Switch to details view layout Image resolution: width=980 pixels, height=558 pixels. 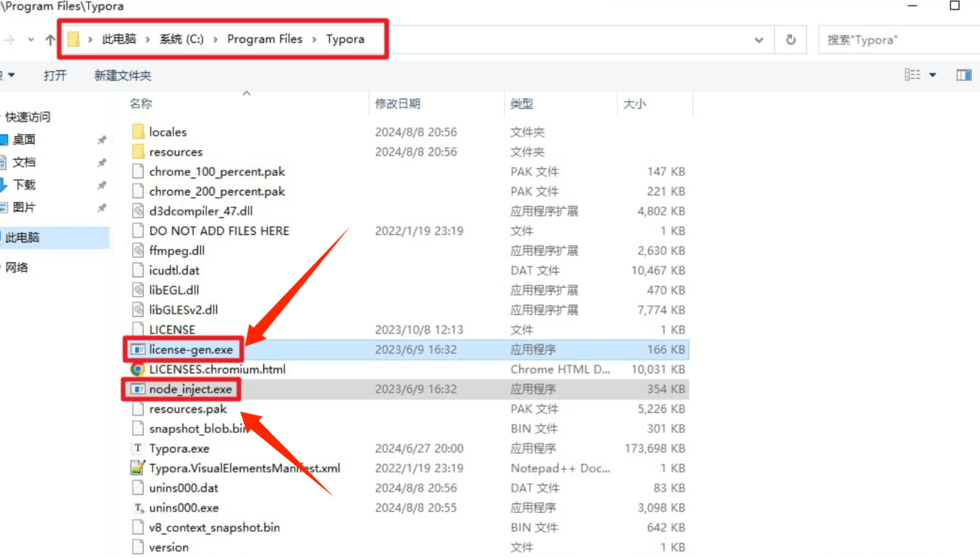[x=913, y=75]
